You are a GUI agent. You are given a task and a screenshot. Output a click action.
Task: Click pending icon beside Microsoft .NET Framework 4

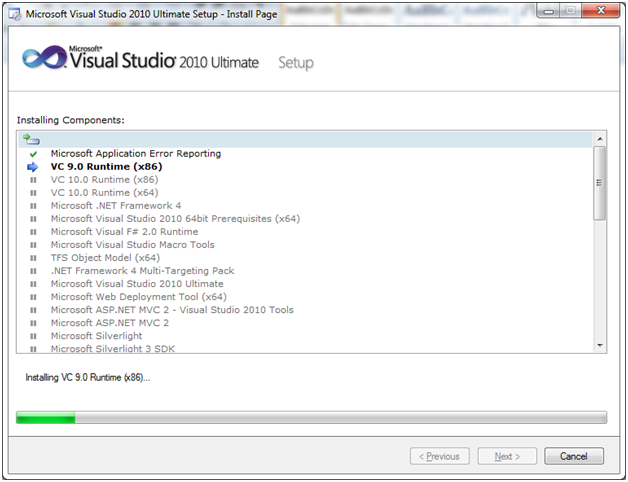(x=33, y=206)
